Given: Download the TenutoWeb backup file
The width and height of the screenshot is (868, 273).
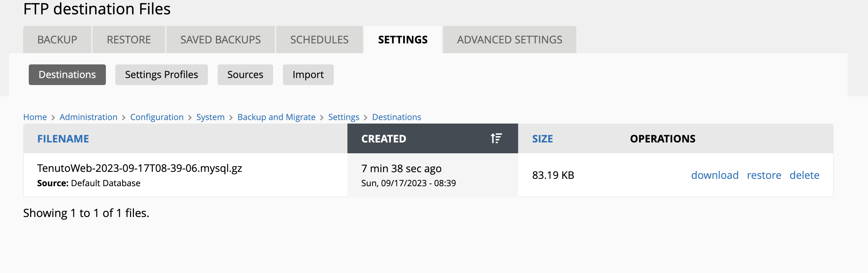Looking at the screenshot, I should point(715,175).
